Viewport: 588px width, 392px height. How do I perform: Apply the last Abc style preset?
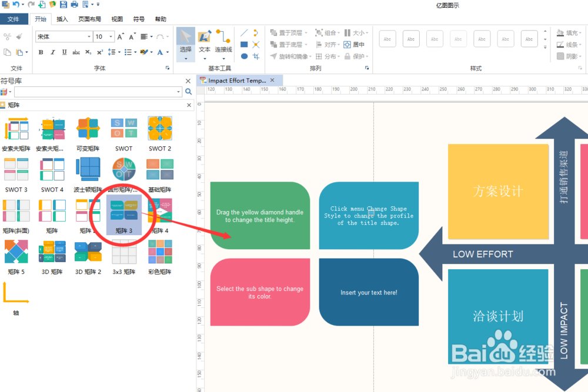click(x=529, y=39)
